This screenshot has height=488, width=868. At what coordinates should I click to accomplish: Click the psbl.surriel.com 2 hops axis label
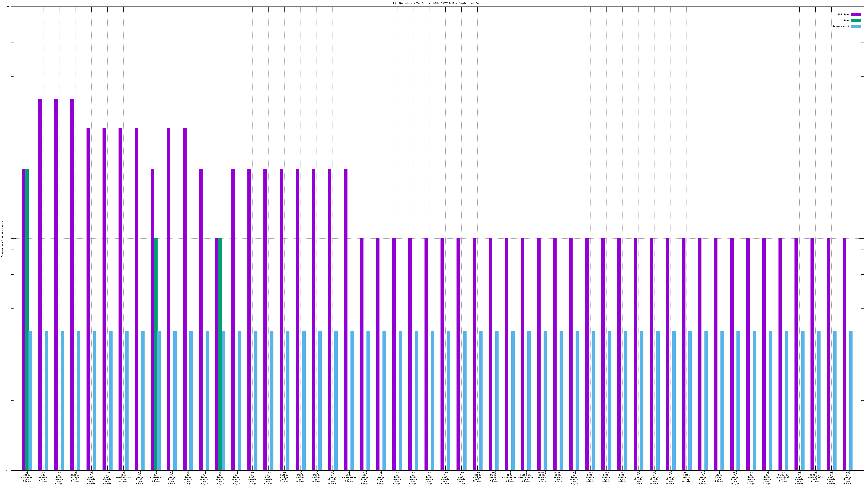point(27,477)
